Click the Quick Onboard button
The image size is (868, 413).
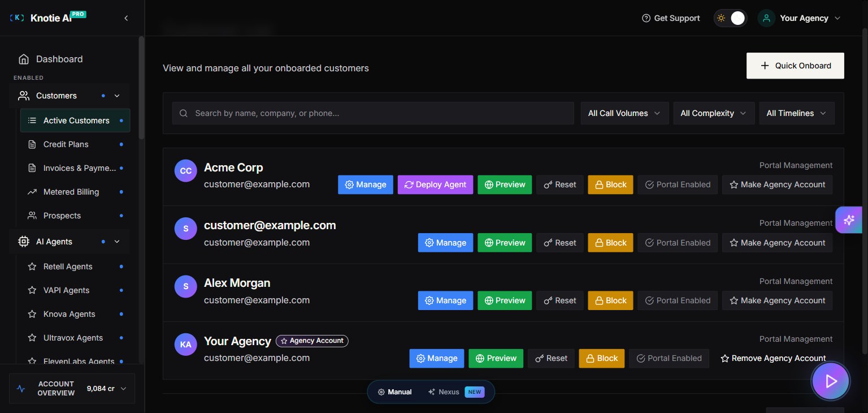point(795,66)
